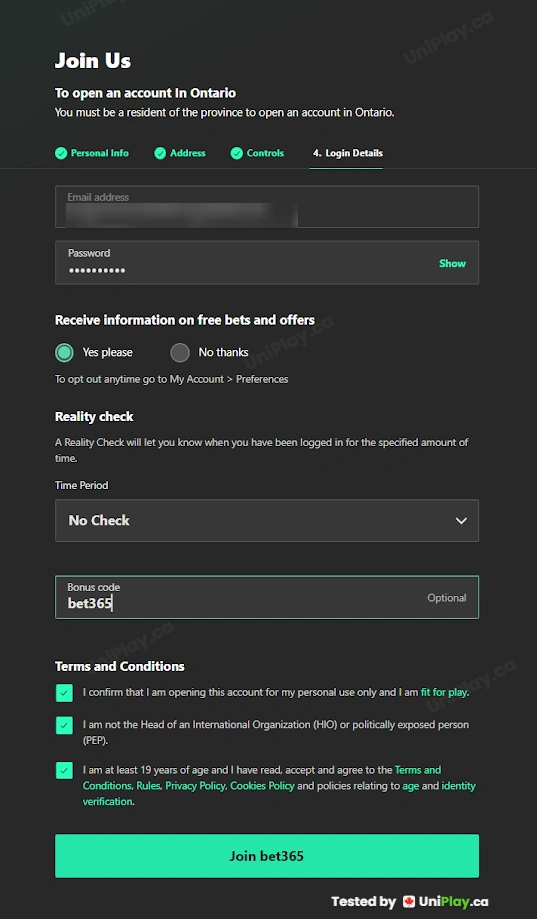Open the Controls step tab
The width and height of the screenshot is (537, 919).
point(257,153)
